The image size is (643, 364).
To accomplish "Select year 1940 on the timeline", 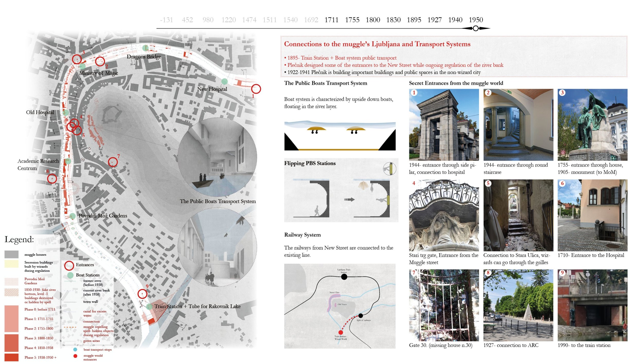I will (455, 20).
